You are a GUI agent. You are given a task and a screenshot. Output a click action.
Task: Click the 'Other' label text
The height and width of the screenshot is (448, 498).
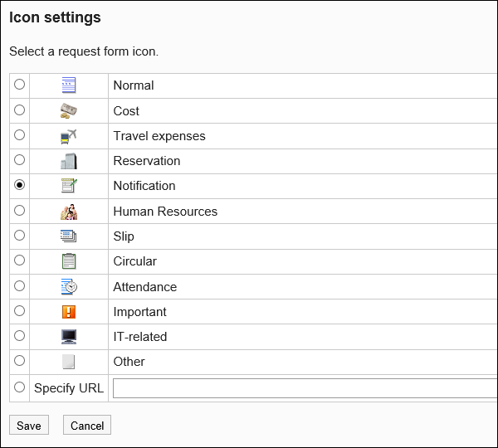(x=129, y=362)
